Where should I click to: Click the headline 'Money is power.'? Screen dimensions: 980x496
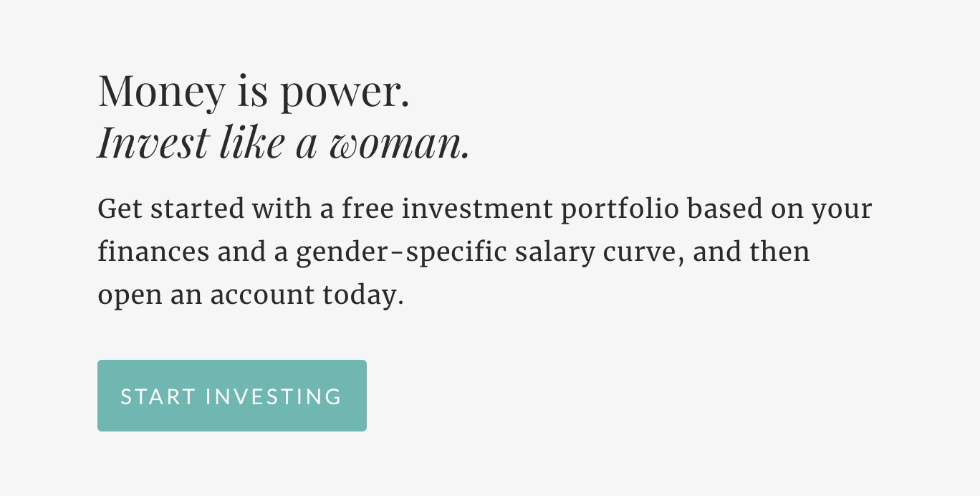coord(253,91)
